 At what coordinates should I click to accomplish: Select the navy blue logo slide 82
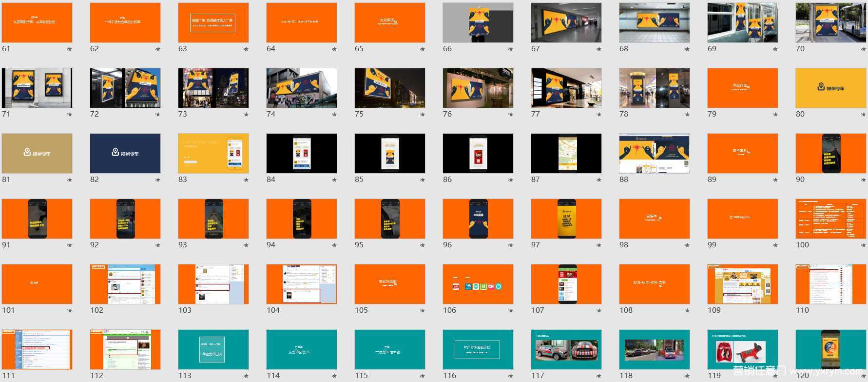pyautogui.click(x=125, y=153)
